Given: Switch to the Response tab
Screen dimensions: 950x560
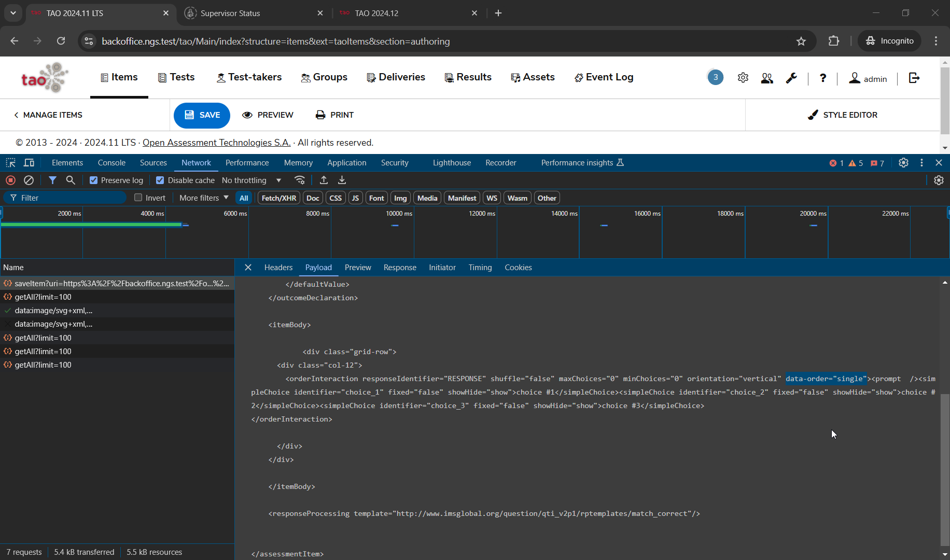Looking at the screenshot, I should (400, 268).
